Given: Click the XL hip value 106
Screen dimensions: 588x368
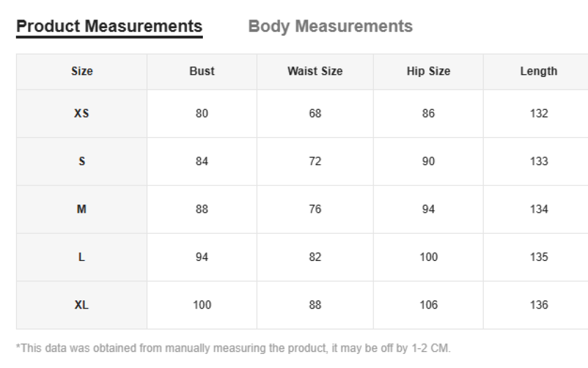Looking at the screenshot, I should (x=429, y=305).
